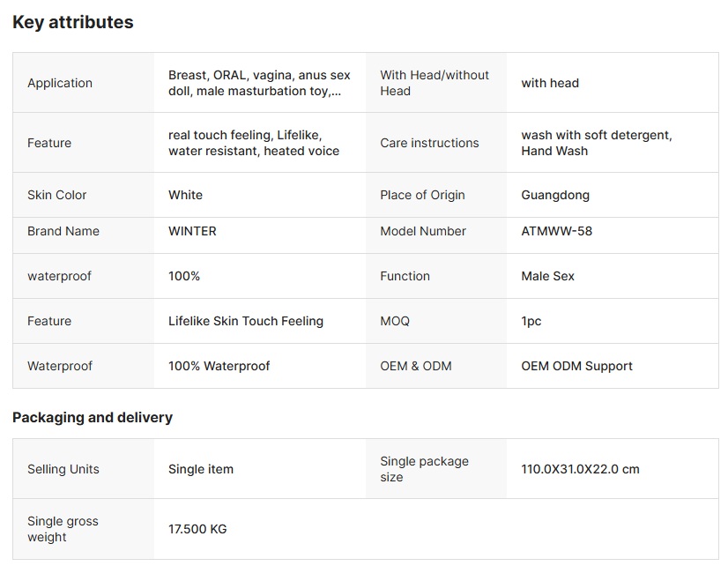This screenshot has width=728, height=566.
Task: Click the '100% Waterproof' value
Action: 219,366
